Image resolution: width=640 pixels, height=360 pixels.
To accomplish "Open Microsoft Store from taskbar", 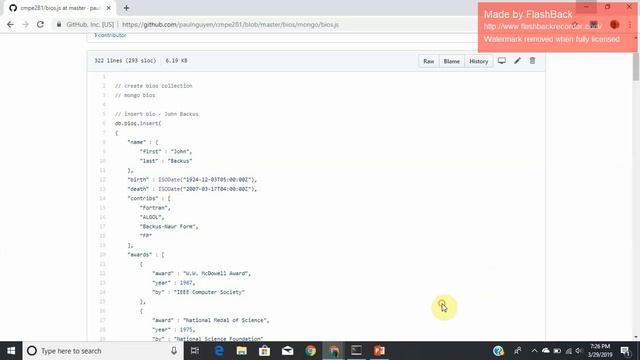I will tap(264, 351).
